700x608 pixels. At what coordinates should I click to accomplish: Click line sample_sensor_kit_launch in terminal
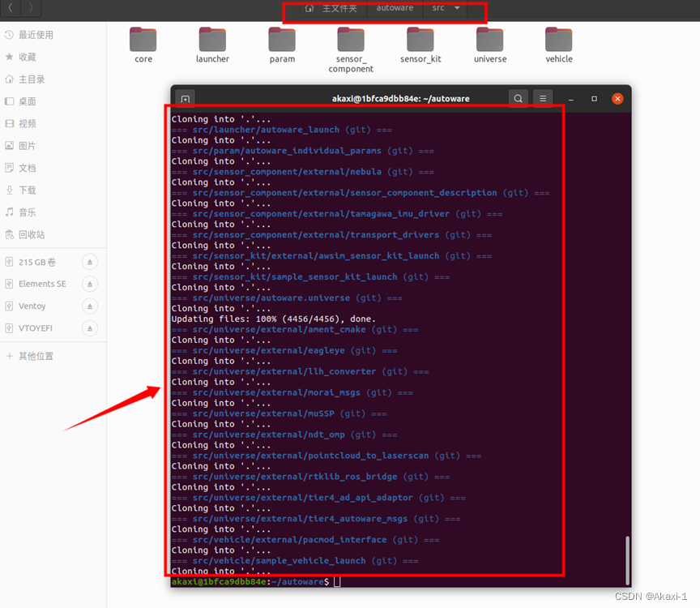point(311,277)
